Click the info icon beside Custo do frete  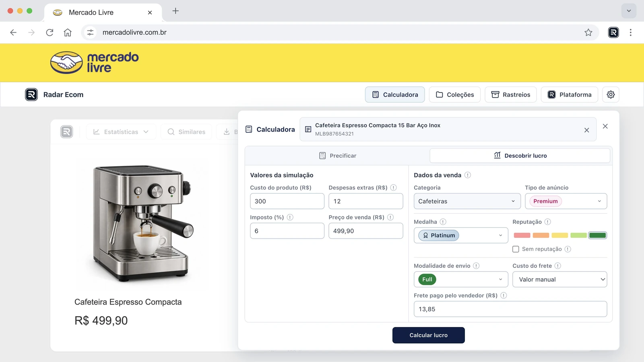pos(557,266)
